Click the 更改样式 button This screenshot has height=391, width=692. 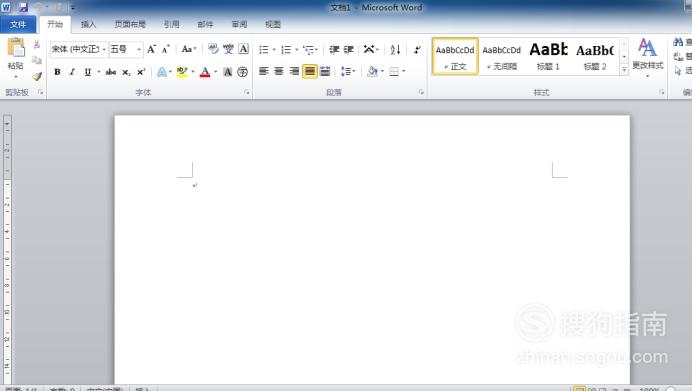(x=647, y=57)
